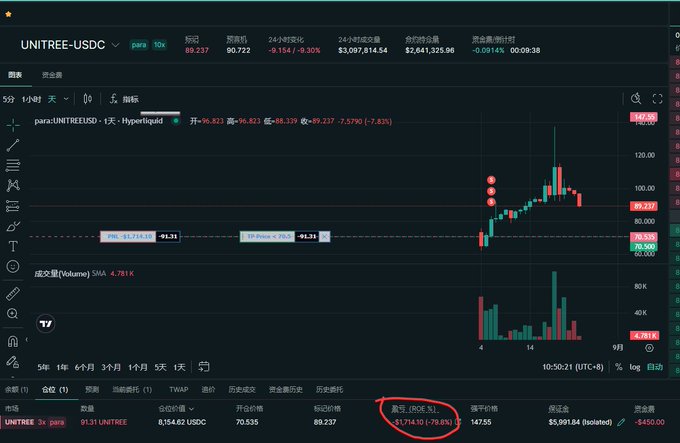Open the fx 指标 indicators menu
This screenshot has height=443, width=680.
(124, 99)
